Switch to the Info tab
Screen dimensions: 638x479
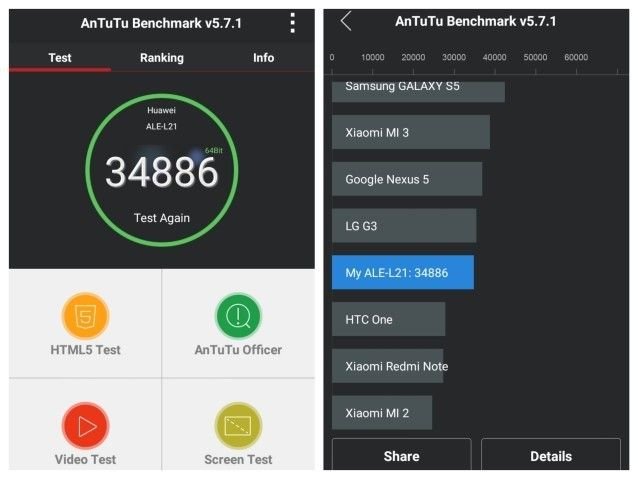[x=263, y=58]
